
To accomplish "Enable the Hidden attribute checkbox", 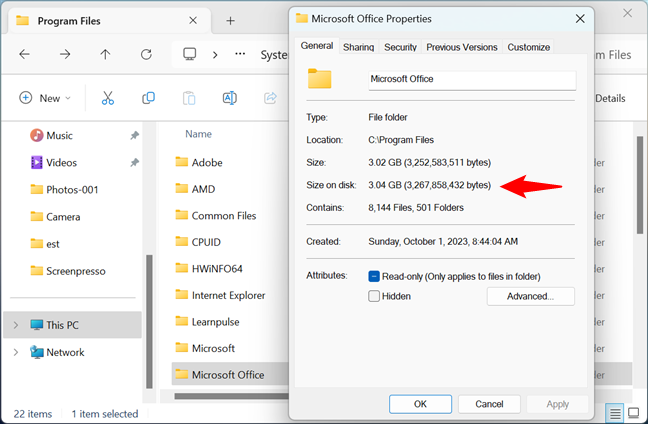I will 374,296.
